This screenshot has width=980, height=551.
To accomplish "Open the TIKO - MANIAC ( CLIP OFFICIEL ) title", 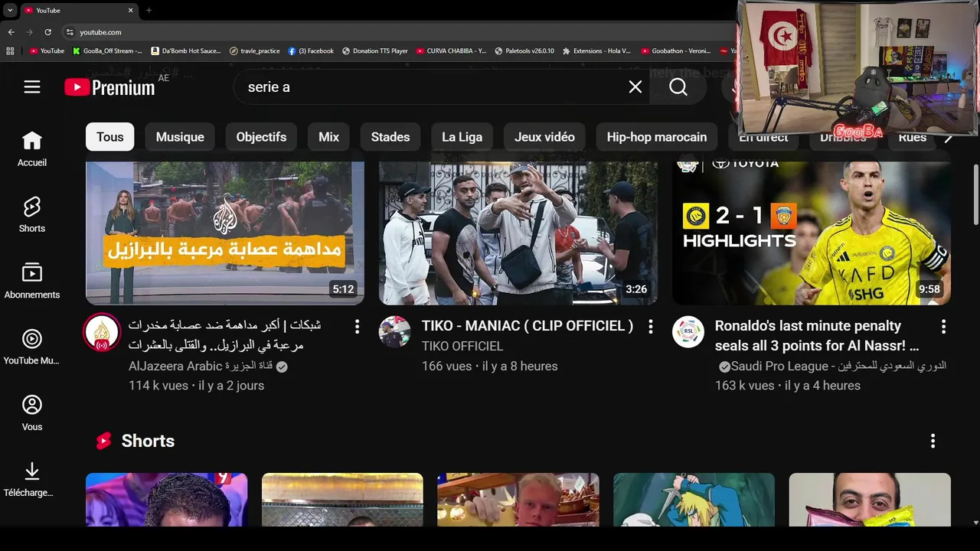I will pos(528,326).
